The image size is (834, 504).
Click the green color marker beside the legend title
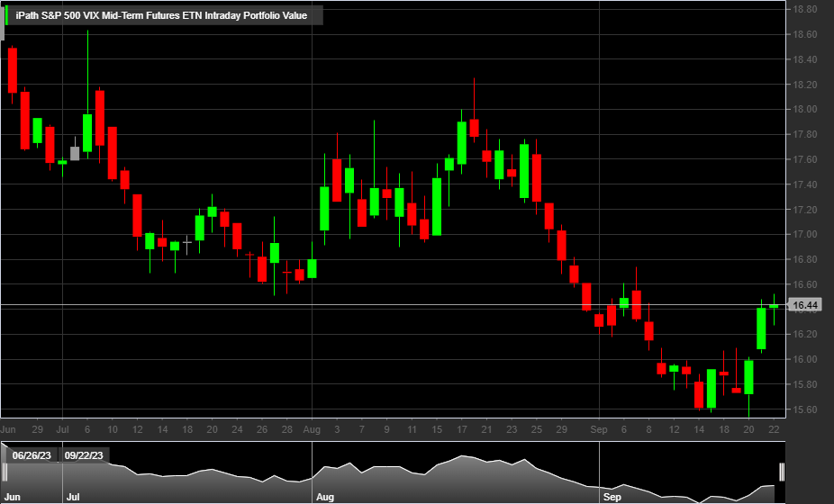pyautogui.click(x=6, y=15)
